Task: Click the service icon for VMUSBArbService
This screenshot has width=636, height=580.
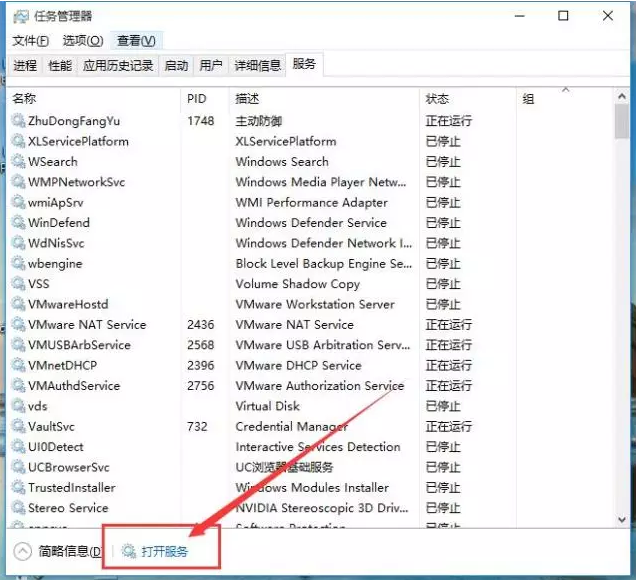Action: tap(18, 345)
